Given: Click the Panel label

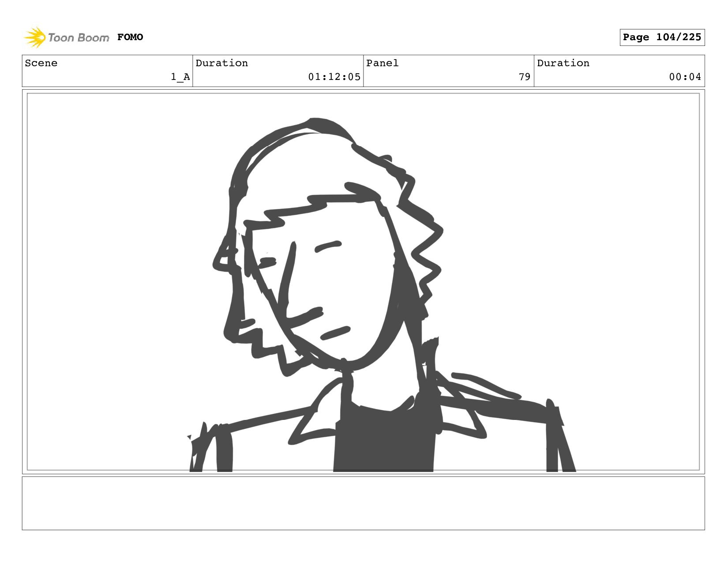Looking at the screenshot, I should 383,63.
